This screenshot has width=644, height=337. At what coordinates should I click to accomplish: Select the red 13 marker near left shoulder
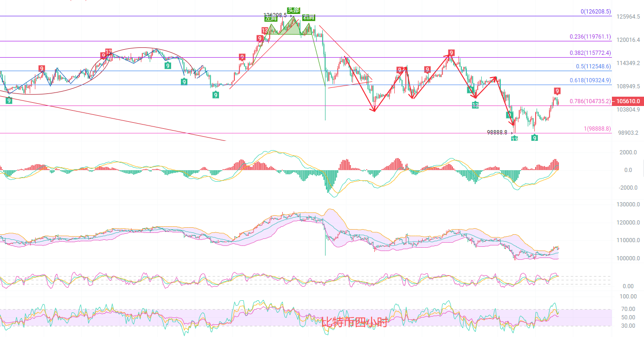point(265,31)
